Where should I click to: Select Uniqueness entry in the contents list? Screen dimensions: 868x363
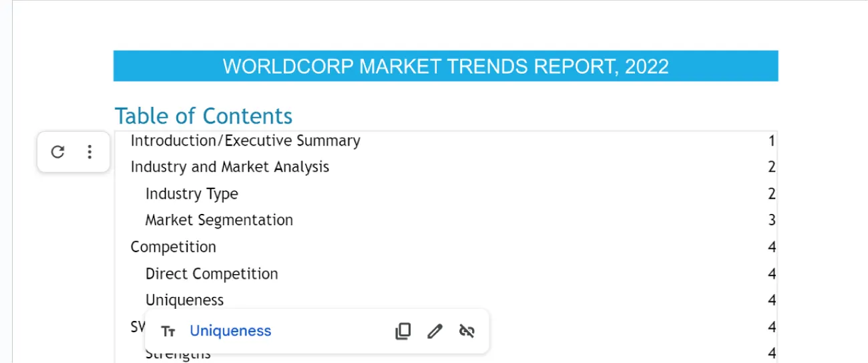(x=184, y=300)
